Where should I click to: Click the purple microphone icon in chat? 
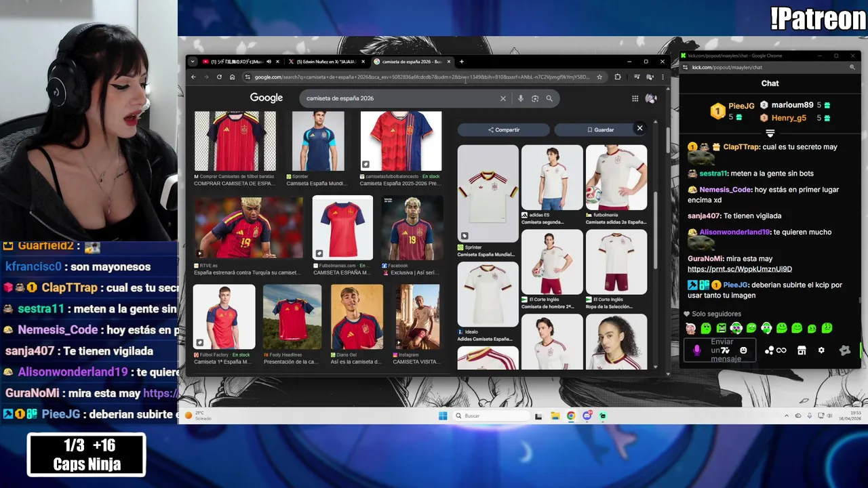696,350
